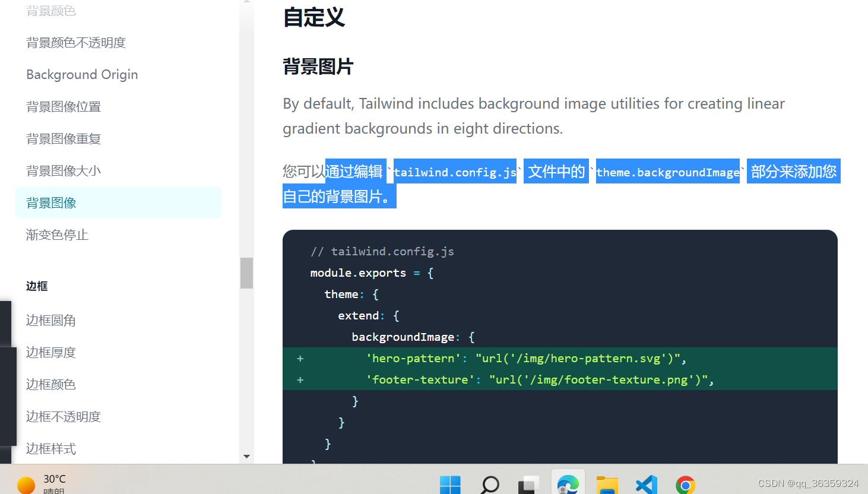Image resolution: width=868 pixels, height=494 pixels.
Task: Open 渐变色停止 sidebar link
Action: point(57,235)
